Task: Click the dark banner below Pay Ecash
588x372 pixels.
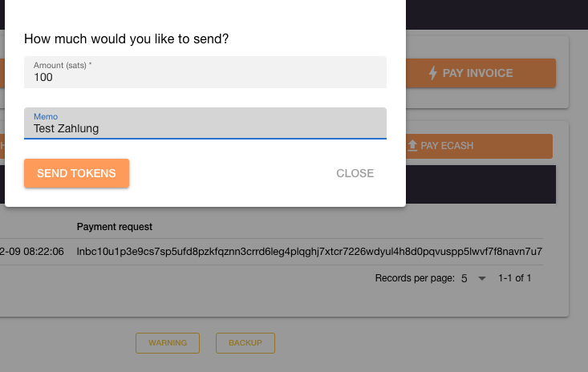Action: (481, 184)
